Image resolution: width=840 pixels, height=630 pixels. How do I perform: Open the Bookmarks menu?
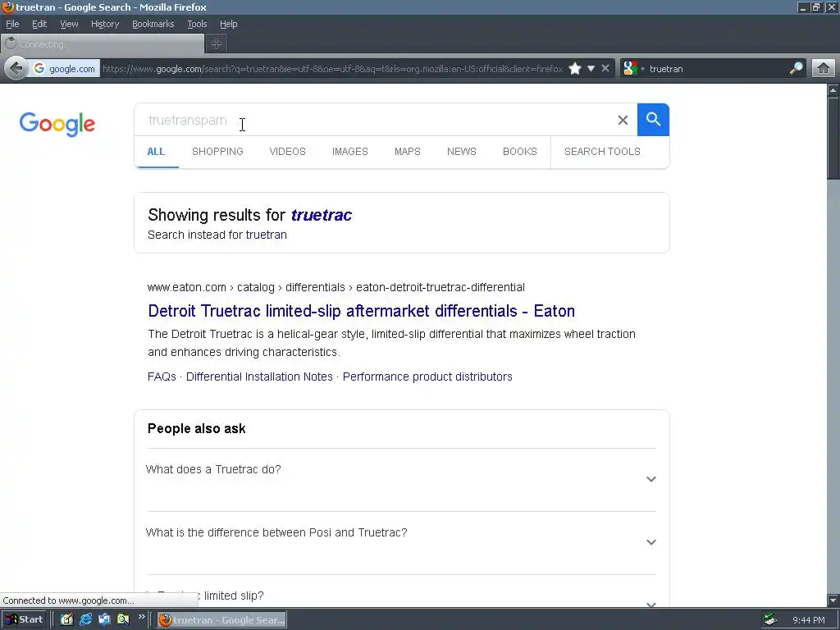point(153,24)
